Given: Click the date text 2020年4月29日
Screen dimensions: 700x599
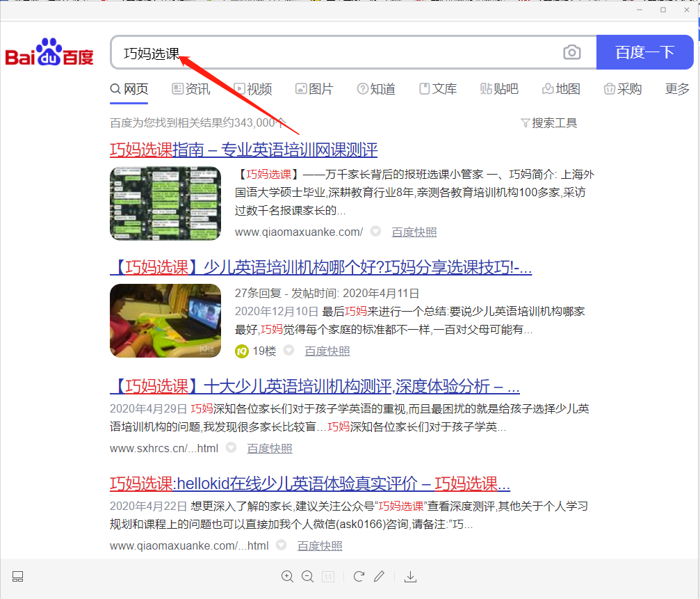Looking at the screenshot, I should click(148, 408).
